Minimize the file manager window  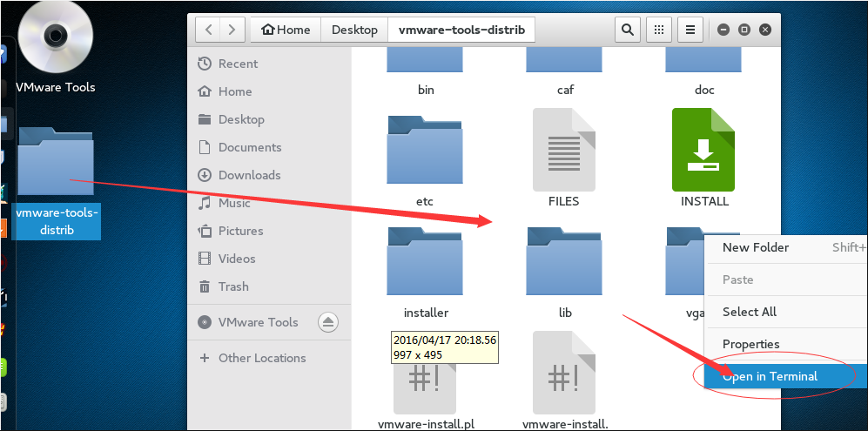723,30
